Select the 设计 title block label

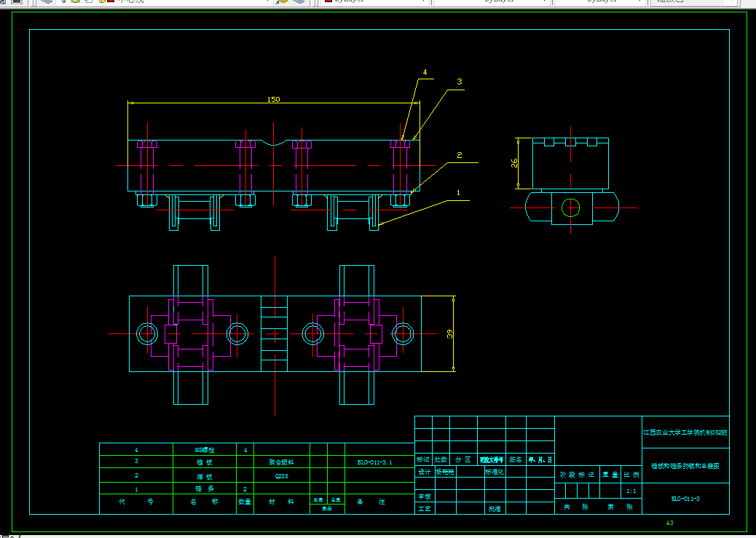point(425,472)
